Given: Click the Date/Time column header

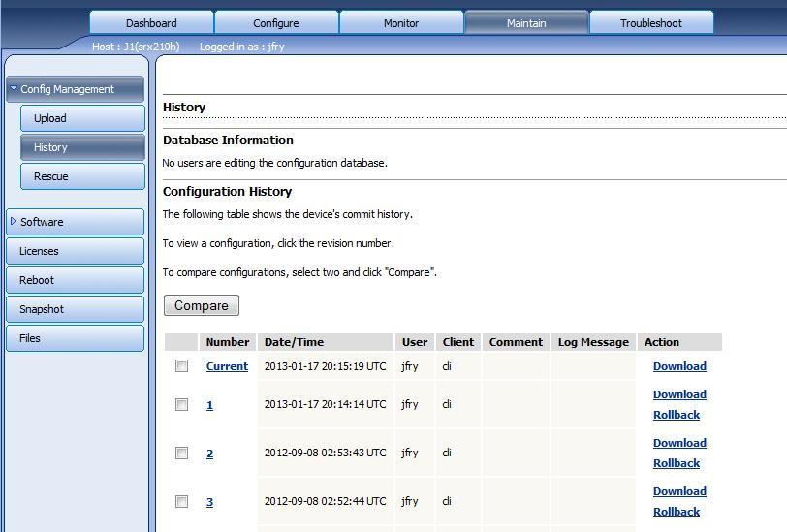Looking at the screenshot, I should [x=326, y=342].
